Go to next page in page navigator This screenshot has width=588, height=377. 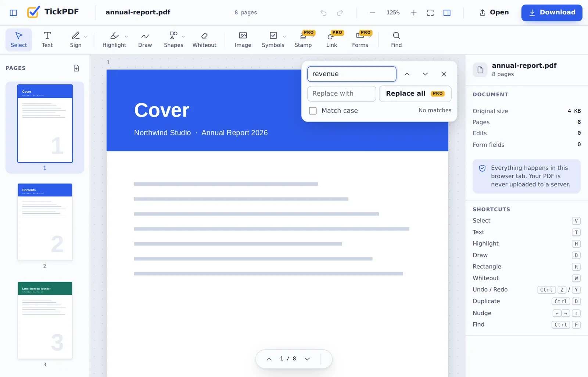point(307,359)
